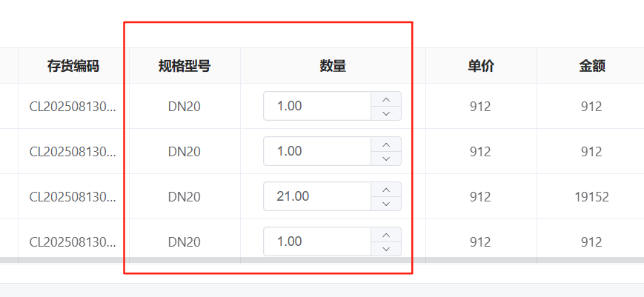Decrease the second row's quantity with the down arrow
This screenshot has width=644, height=297.
point(385,158)
